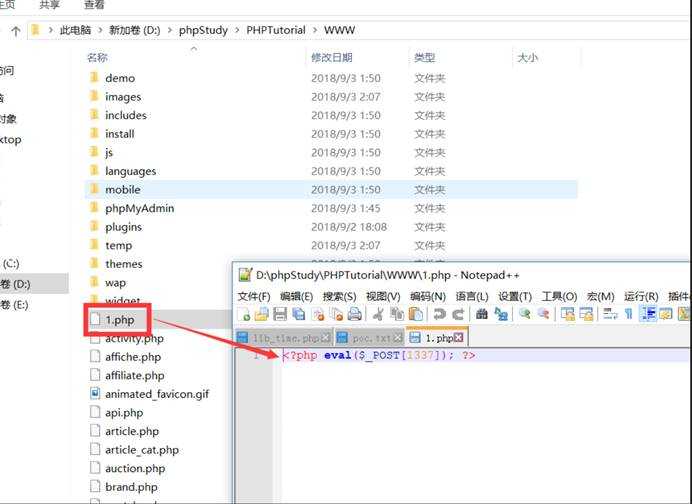Open the 工具(O) menu
Viewport: 692px width, 504px height.
click(559, 296)
